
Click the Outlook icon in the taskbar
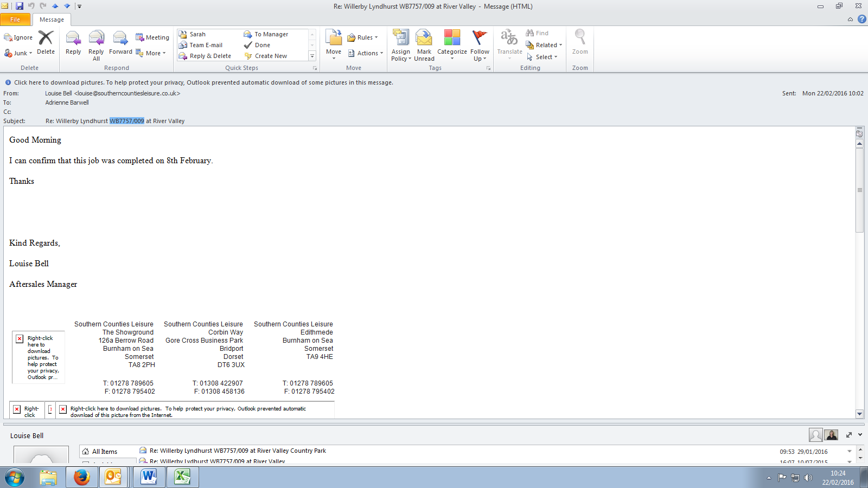tap(113, 477)
